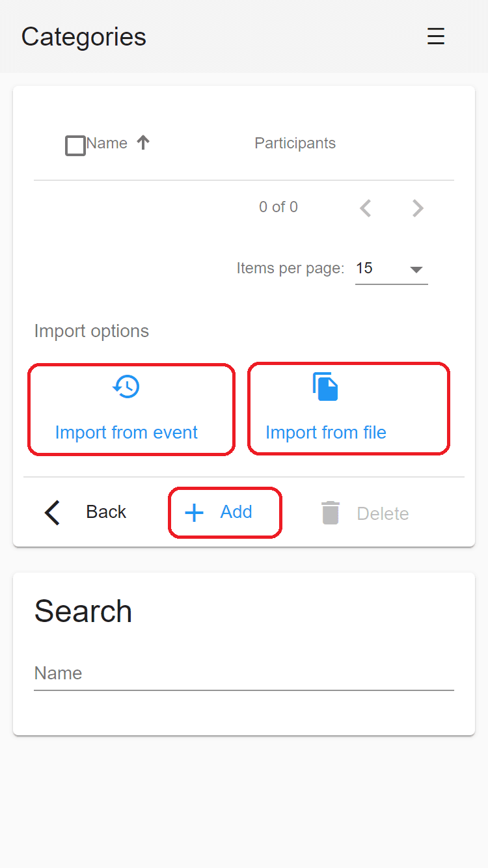Click the trash can Delete icon
This screenshot has height=868, width=488.
point(331,513)
